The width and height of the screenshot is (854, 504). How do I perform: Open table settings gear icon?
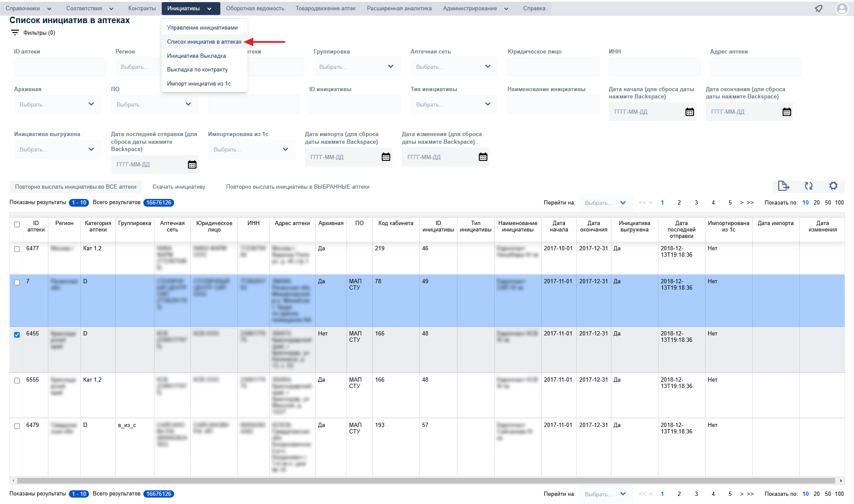point(833,186)
